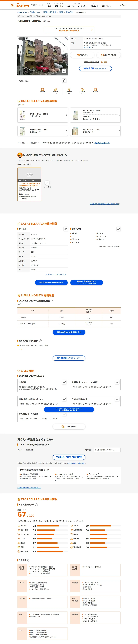
Task: Click 周辺の募集中の物件を見る orange-bordered banner
Action: [69, 30]
